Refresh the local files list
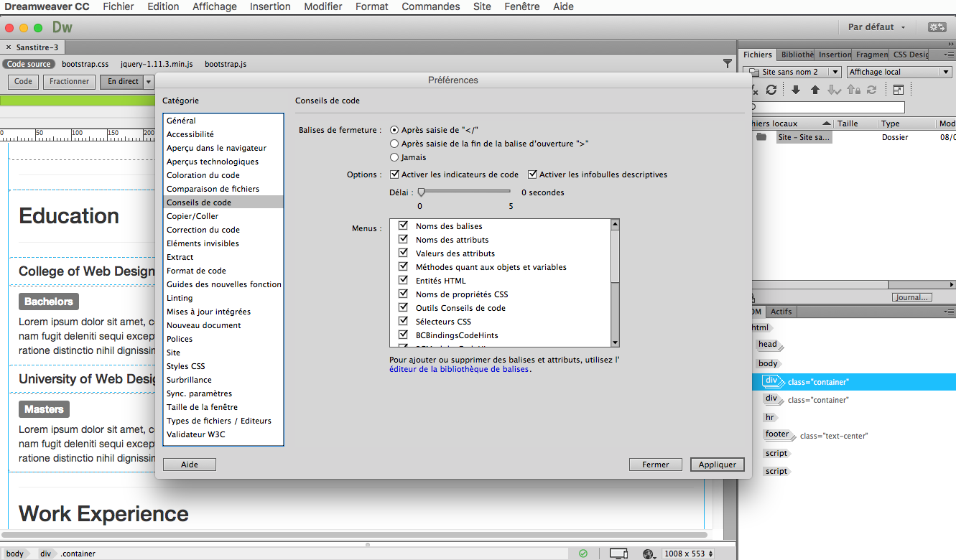Screen dimensions: 956x560 [x=771, y=90]
